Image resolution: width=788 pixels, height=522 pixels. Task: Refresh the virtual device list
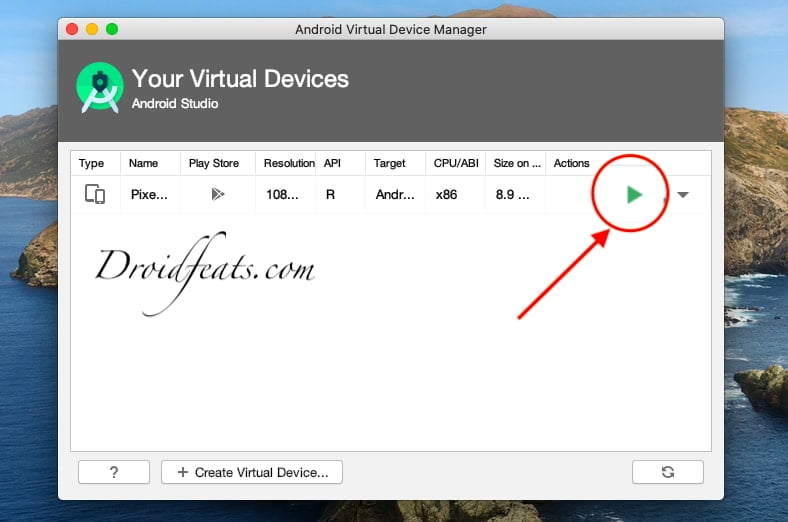pos(667,472)
